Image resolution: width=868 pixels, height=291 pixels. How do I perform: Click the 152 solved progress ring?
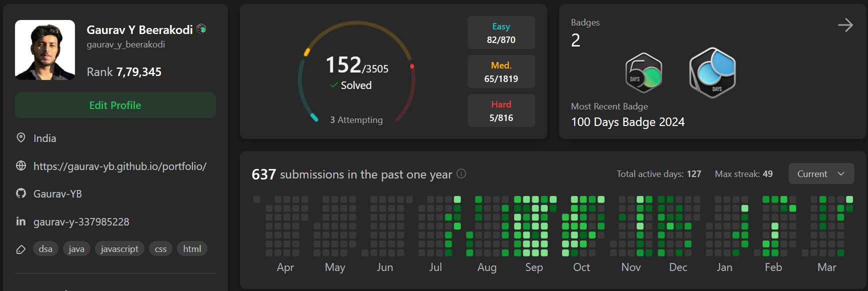pyautogui.click(x=357, y=71)
